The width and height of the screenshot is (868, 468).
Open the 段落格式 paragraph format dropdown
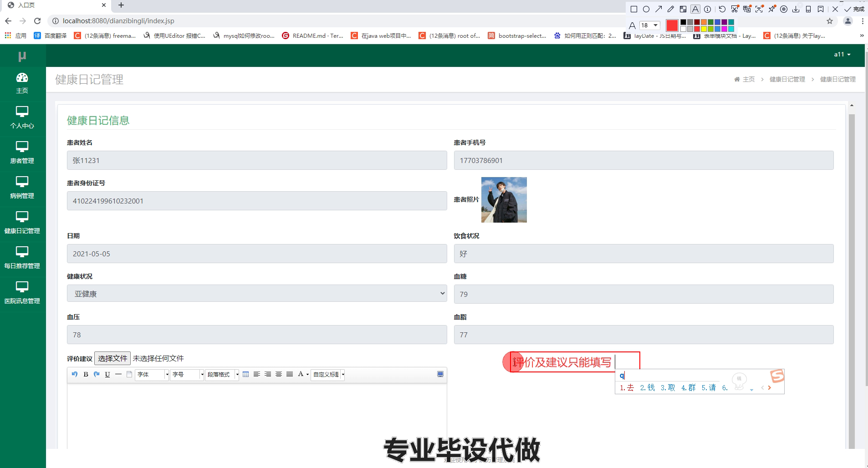(222, 375)
